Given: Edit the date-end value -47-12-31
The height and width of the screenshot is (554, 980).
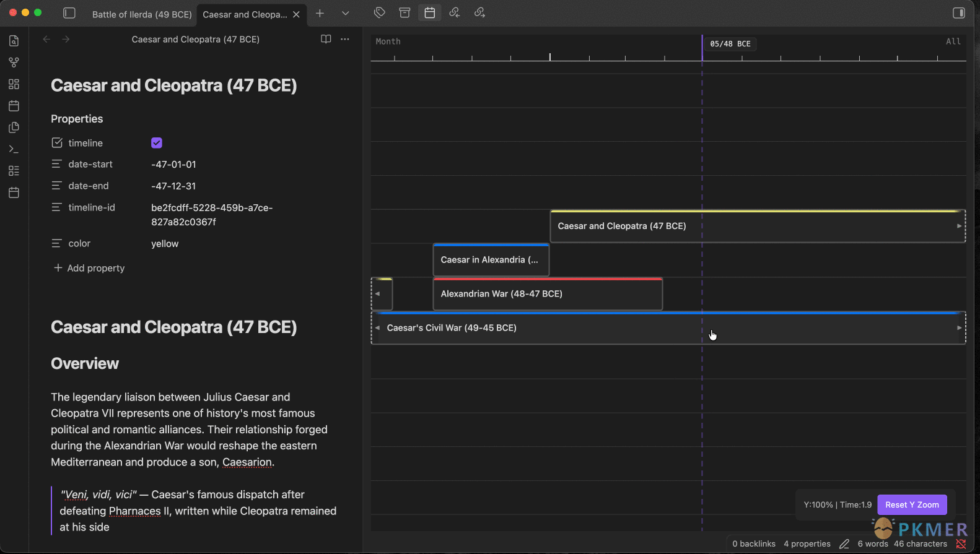Looking at the screenshot, I should [173, 186].
